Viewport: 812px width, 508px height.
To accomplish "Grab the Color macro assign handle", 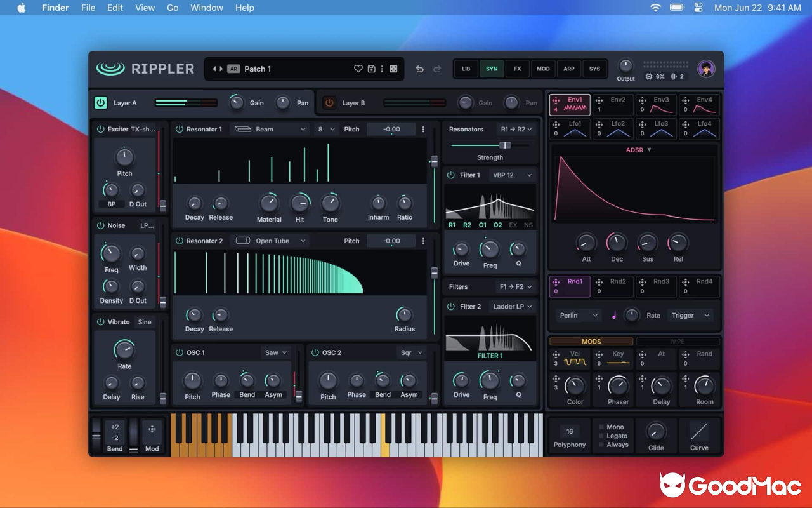I will 556,378.
